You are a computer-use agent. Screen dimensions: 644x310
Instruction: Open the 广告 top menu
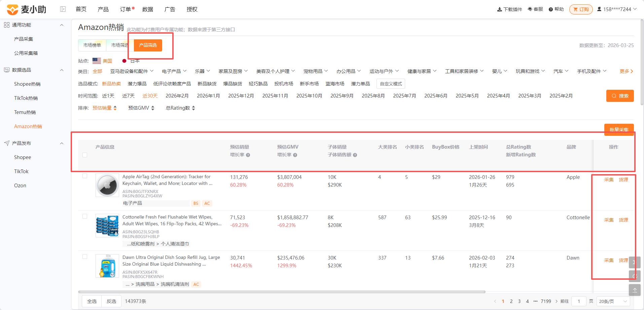point(170,9)
